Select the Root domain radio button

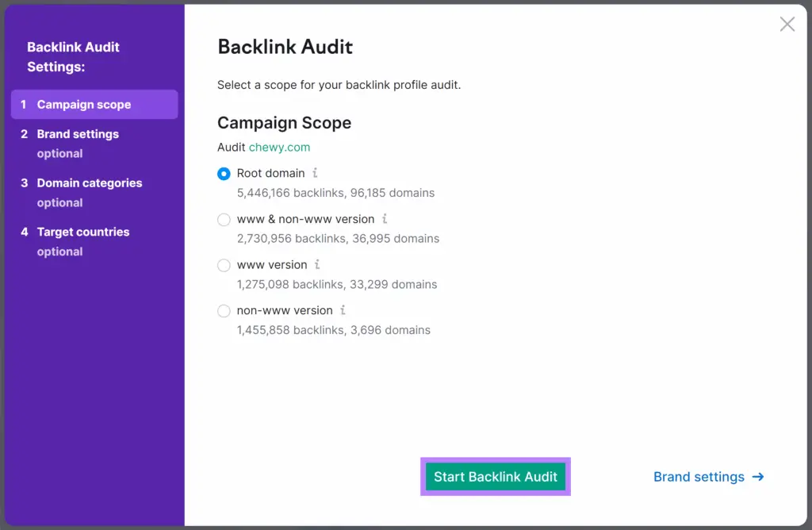[x=224, y=174]
